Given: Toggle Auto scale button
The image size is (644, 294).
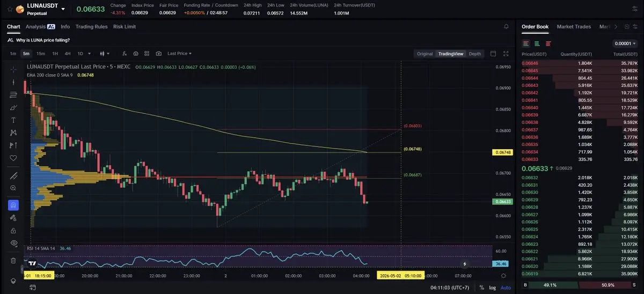Looking at the screenshot, I should (506, 288).
